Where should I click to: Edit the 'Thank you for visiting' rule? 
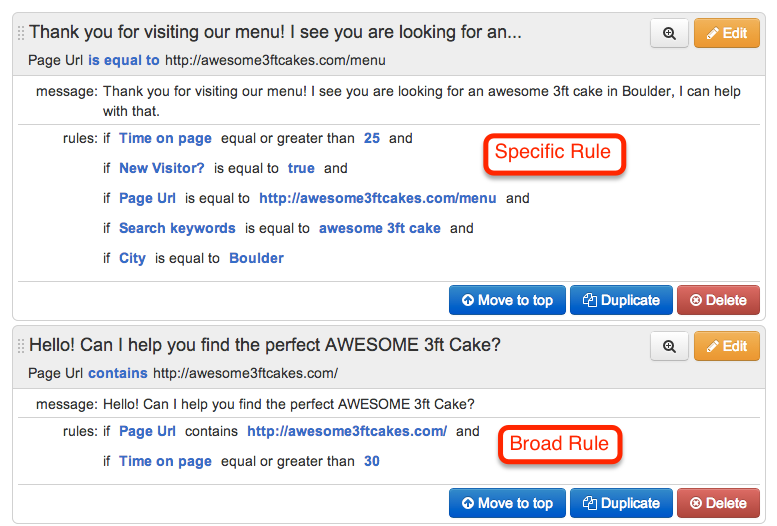[x=726, y=33]
